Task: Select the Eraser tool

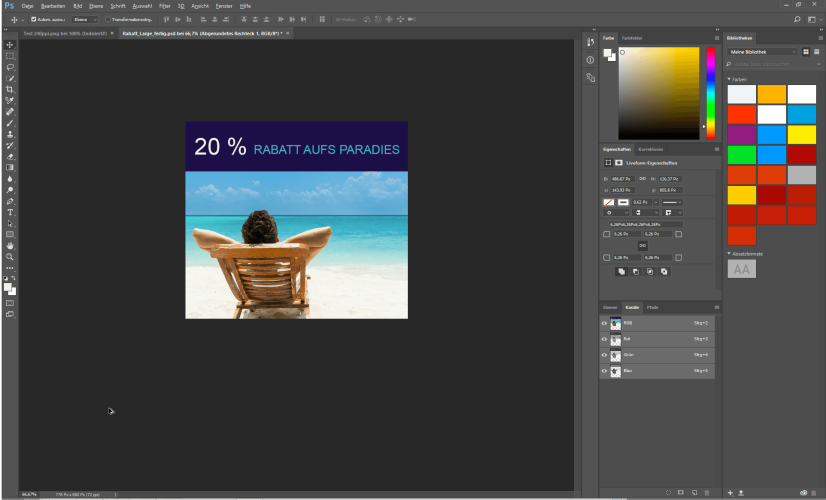Action: 10,156
